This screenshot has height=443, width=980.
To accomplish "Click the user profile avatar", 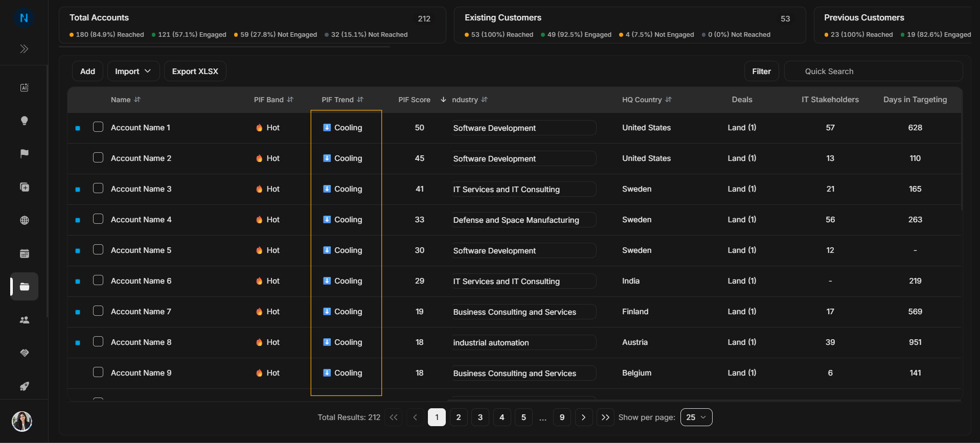I will tap(22, 422).
